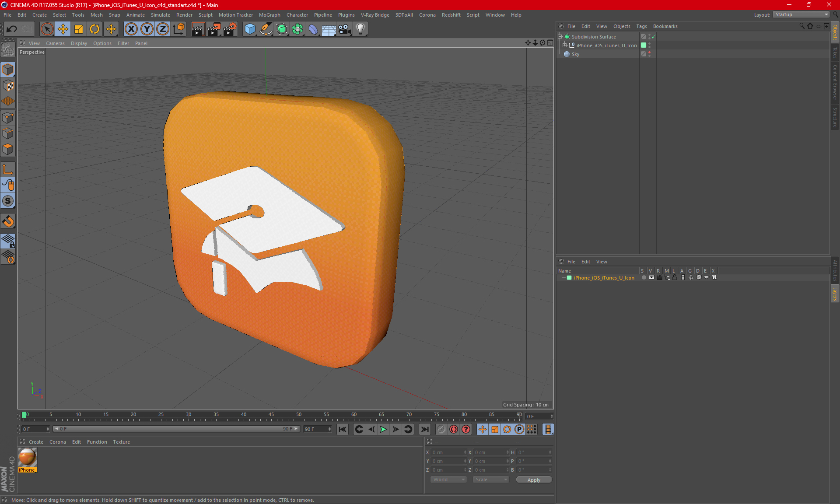Viewport: 840px width, 504px height.
Task: Toggle the Subdivision Surface enable checkmark
Action: [653, 37]
